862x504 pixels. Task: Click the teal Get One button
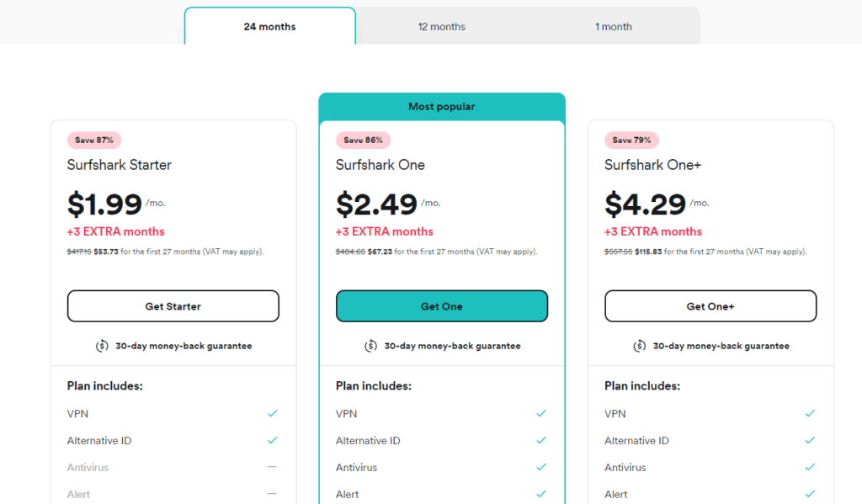click(441, 306)
